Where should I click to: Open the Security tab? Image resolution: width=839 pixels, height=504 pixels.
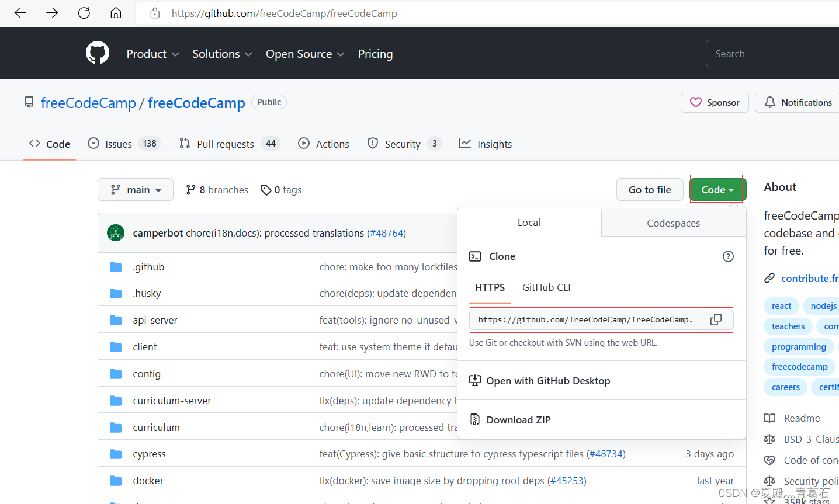click(x=404, y=144)
